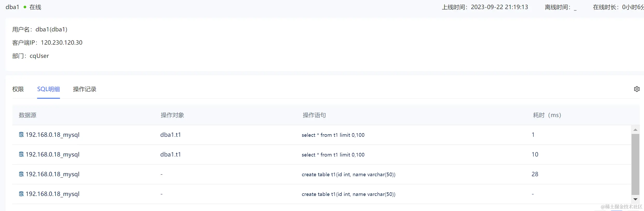Click database icon in first select row
Image resolution: width=644 pixels, height=211 pixels.
point(21,134)
